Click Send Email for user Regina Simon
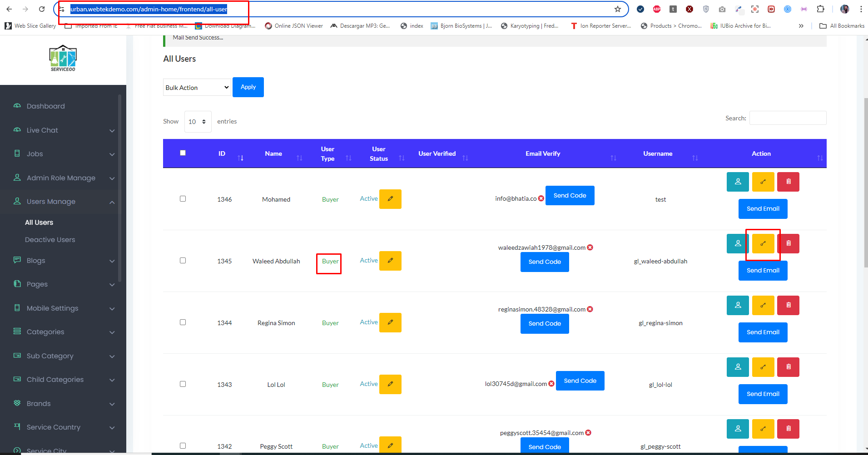Viewport: 868px width, 455px height. [x=763, y=332]
